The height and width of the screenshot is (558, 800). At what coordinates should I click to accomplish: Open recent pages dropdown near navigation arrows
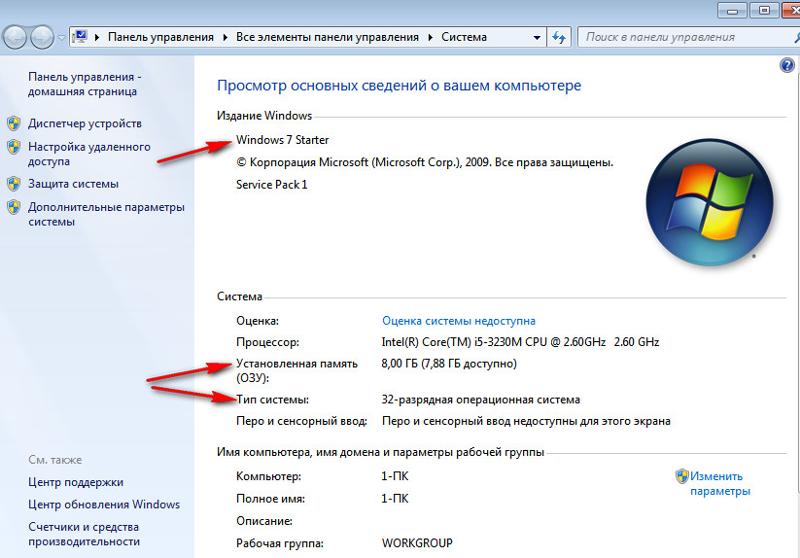[61, 37]
